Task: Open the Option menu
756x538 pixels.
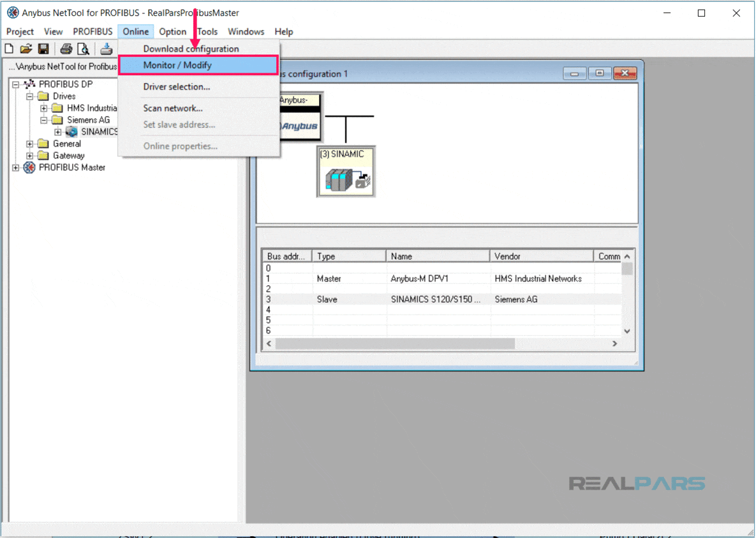Action: tap(173, 31)
